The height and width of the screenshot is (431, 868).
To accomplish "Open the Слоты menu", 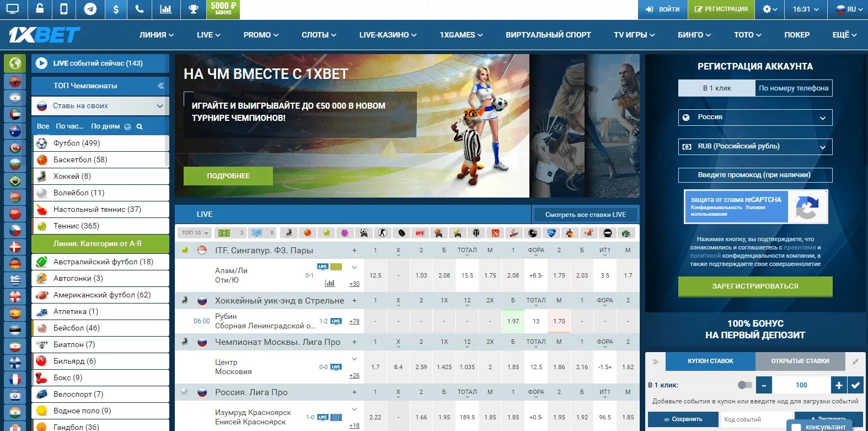I will coord(319,35).
